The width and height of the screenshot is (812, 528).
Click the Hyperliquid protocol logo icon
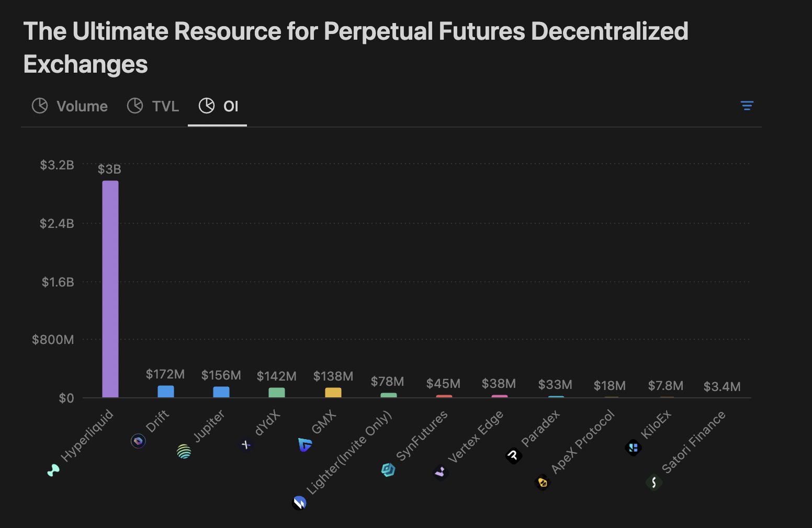click(54, 470)
